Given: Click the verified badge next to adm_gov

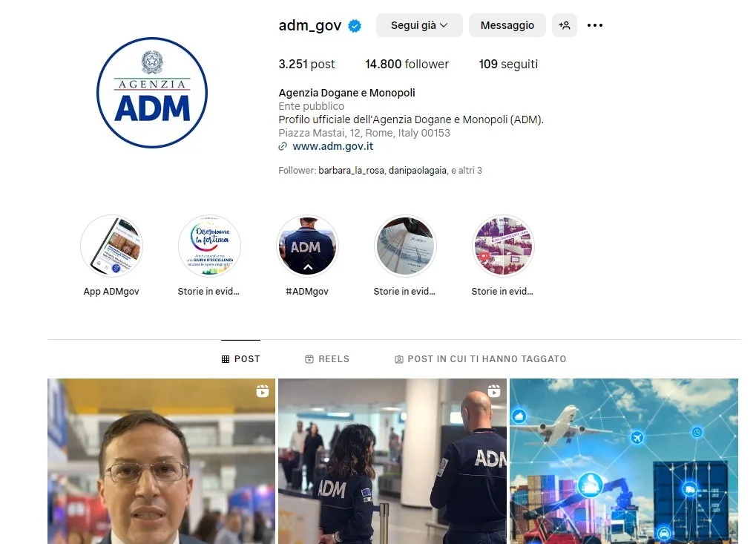Looking at the screenshot, I should click(355, 25).
